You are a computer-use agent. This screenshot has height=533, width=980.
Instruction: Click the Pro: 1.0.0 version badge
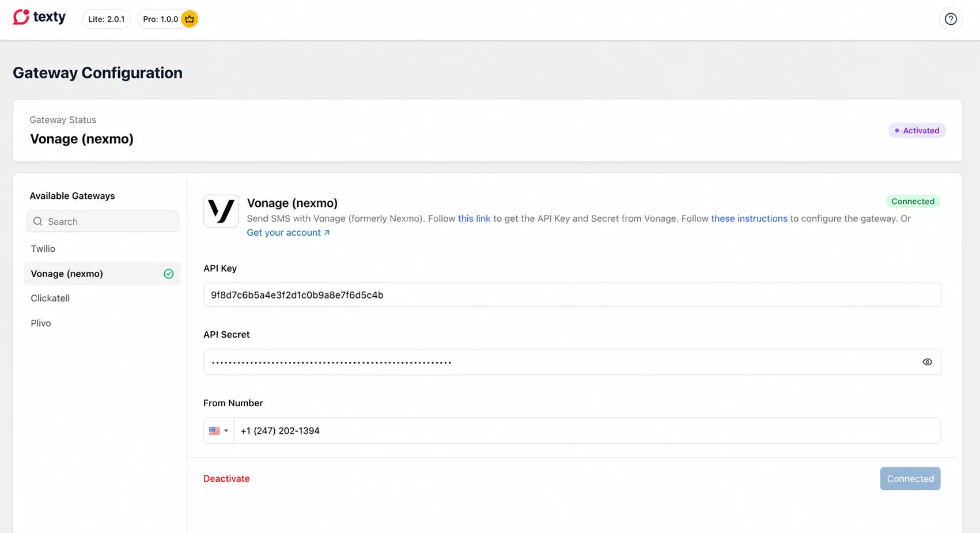(168, 19)
